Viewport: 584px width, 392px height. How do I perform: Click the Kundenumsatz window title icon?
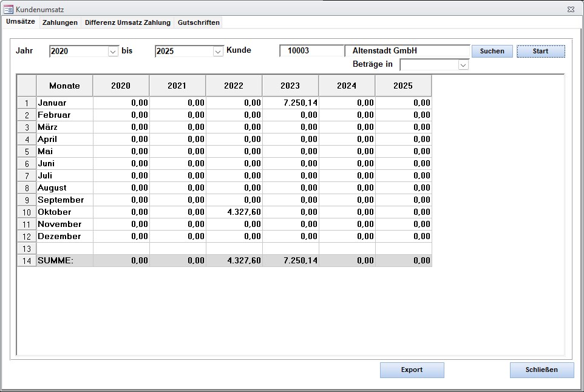[8, 10]
